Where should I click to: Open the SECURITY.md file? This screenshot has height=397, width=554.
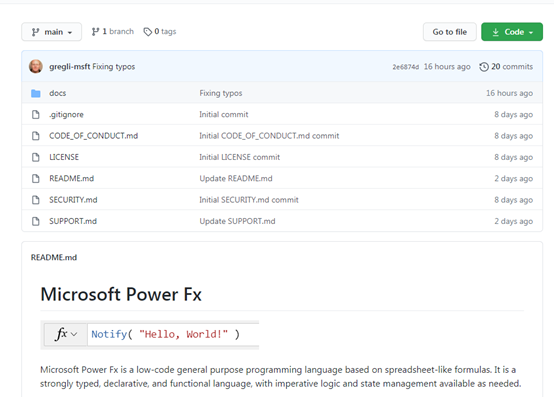pyautogui.click(x=73, y=200)
